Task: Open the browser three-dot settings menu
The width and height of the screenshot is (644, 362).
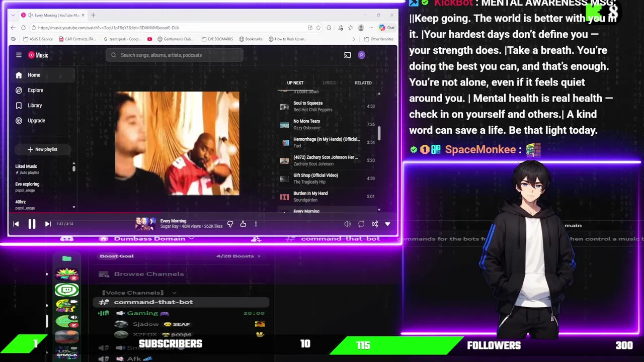Action: tap(371, 28)
